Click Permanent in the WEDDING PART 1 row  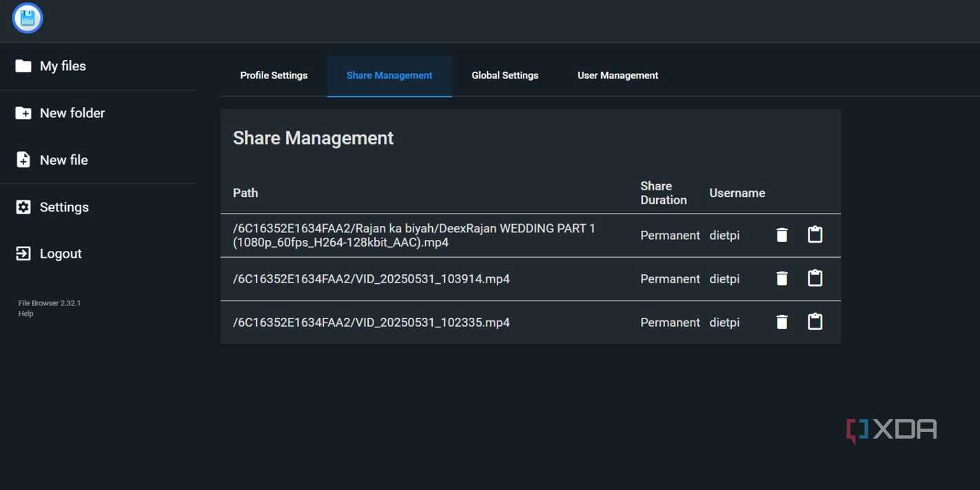point(670,235)
